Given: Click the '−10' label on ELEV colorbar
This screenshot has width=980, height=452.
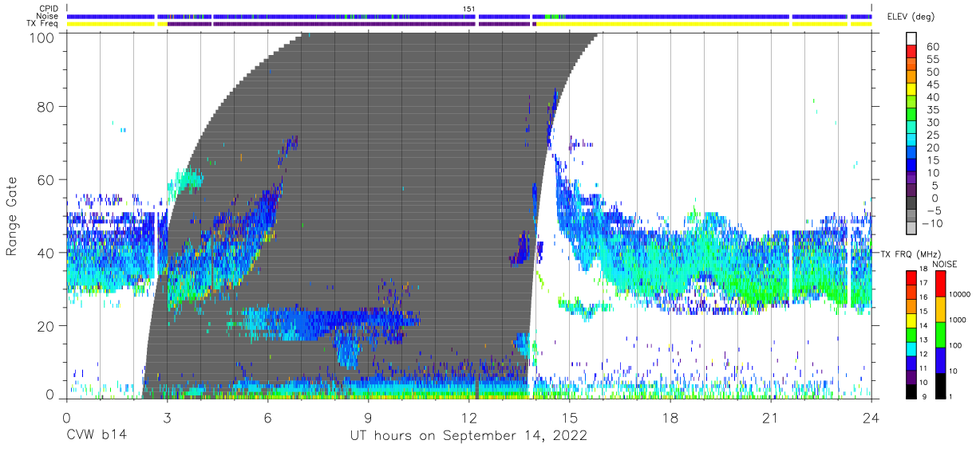Looking at the screenshot, I should point(935,223).
